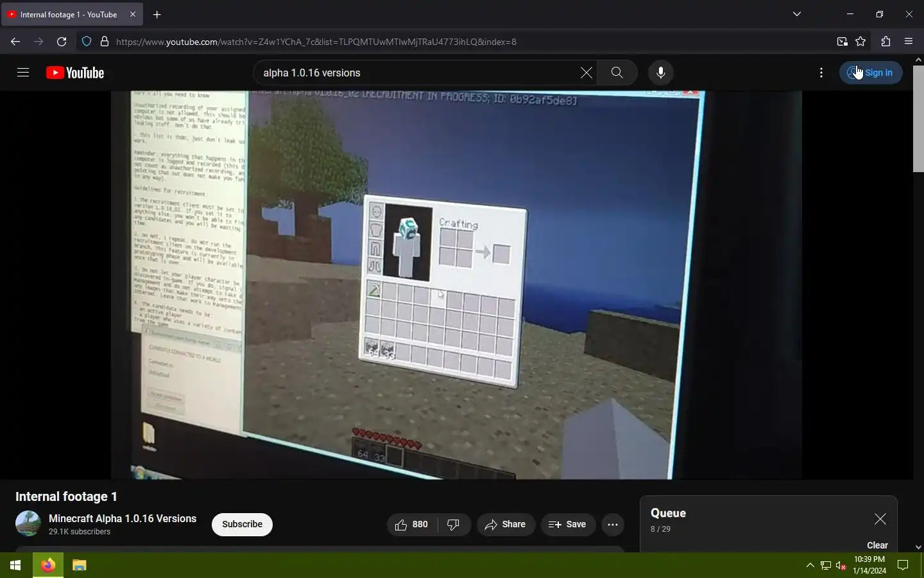The width and height of the screenshot is (924, 578).
Task: Click the 29.1K subscribers text
Action: pos(80,532)
